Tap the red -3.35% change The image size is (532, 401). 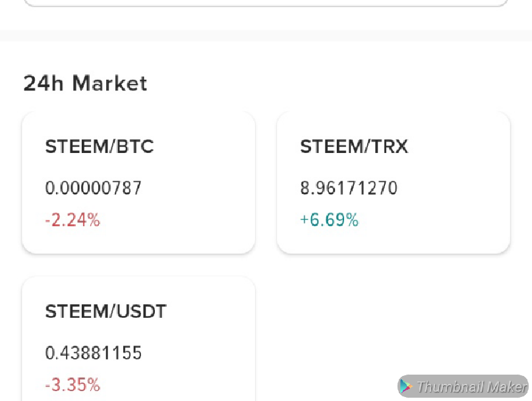tap(73, 385)
